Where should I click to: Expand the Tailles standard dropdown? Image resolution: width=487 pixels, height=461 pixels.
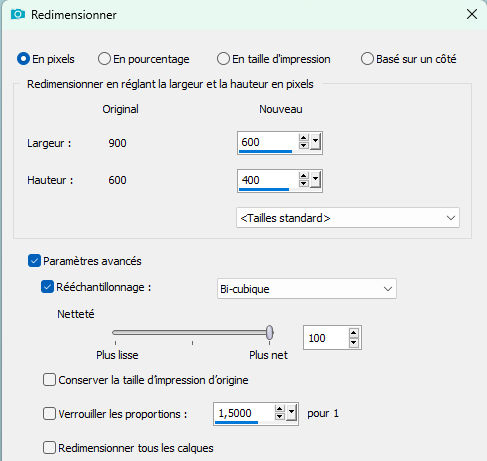348,218
